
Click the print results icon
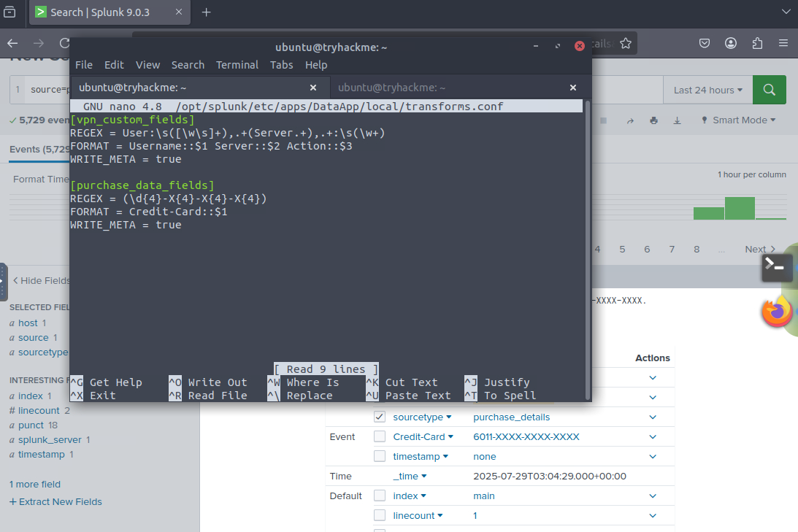coord(653,120)
